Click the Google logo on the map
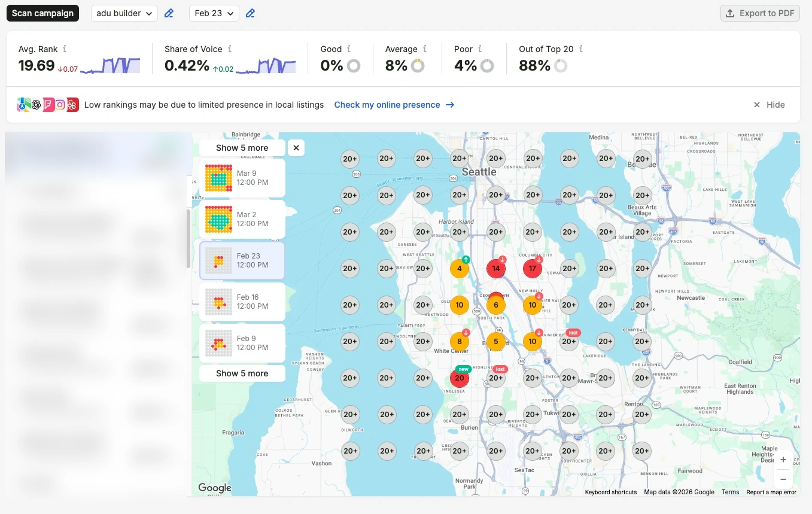This screenshot has height=514, width=812. (215, 488)
